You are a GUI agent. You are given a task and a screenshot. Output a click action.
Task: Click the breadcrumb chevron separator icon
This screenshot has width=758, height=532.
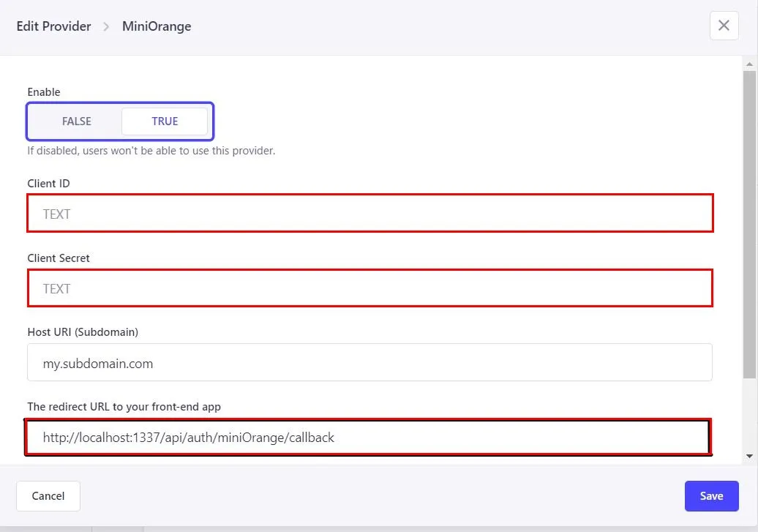pyautogui.click(x=106, y=26)
